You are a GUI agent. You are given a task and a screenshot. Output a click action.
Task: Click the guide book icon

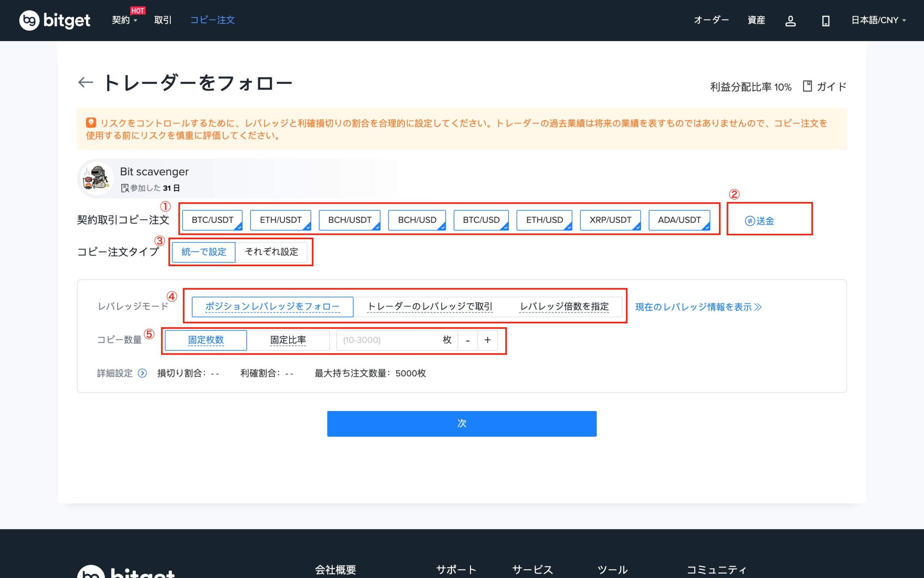click(807, 86)
